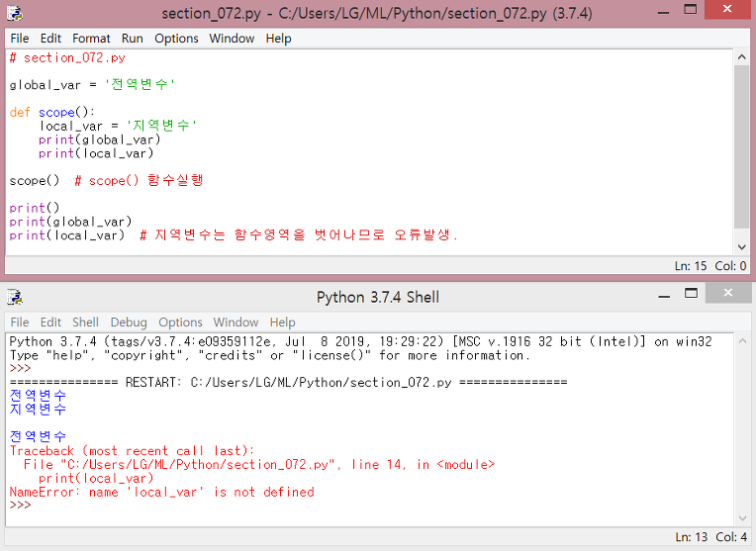Open the Format menu in the editor
The width and height of the screenshot is (756, 551).
pos(91,39)
